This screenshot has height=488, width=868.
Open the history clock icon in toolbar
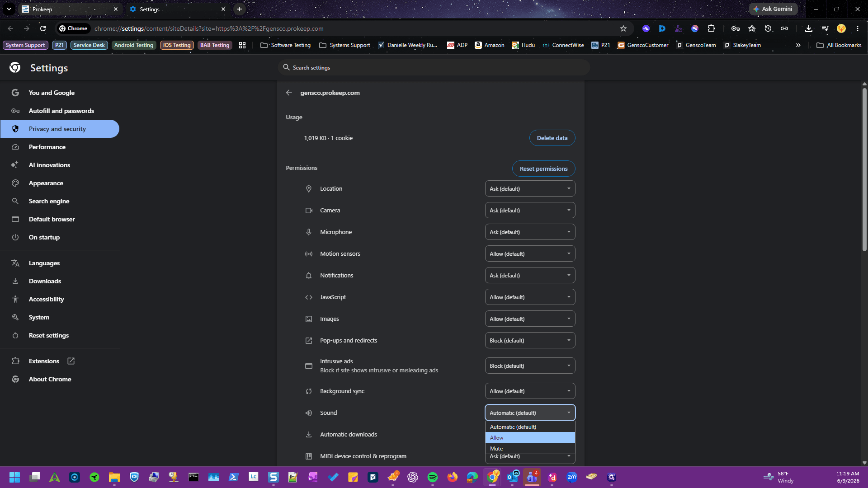(x=768, y=28)
